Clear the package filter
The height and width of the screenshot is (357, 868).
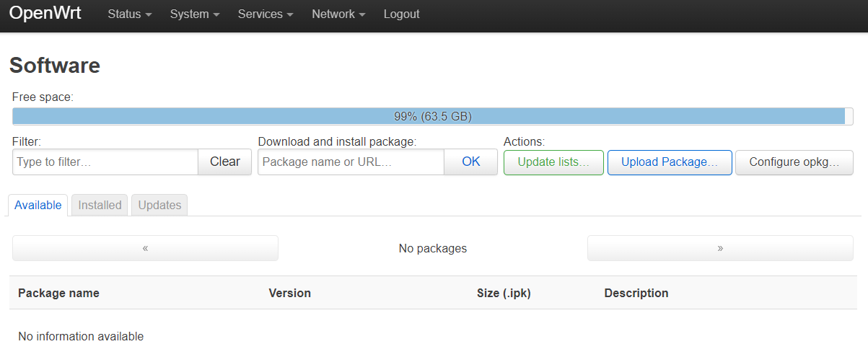tap(225, 162)
